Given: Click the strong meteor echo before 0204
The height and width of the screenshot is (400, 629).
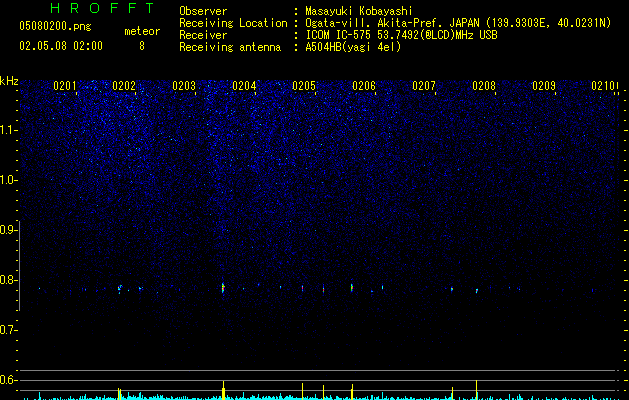Looking at the screenshot, I should [223, 288].
